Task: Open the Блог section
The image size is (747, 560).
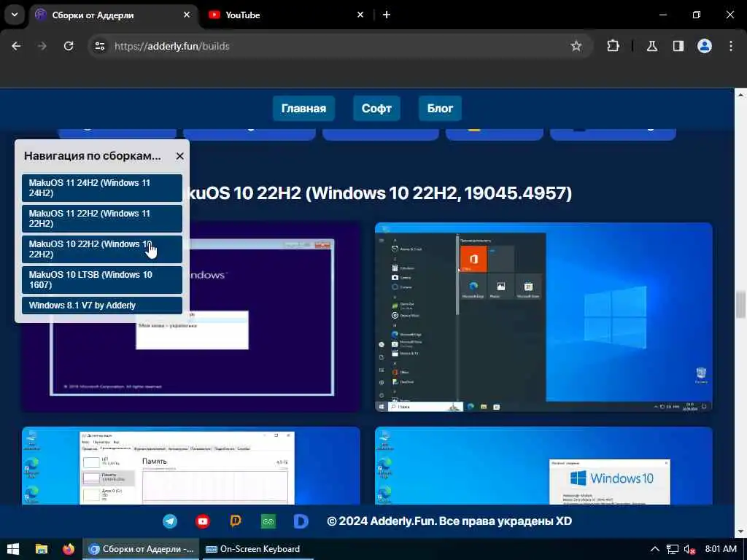Action: 440,109
